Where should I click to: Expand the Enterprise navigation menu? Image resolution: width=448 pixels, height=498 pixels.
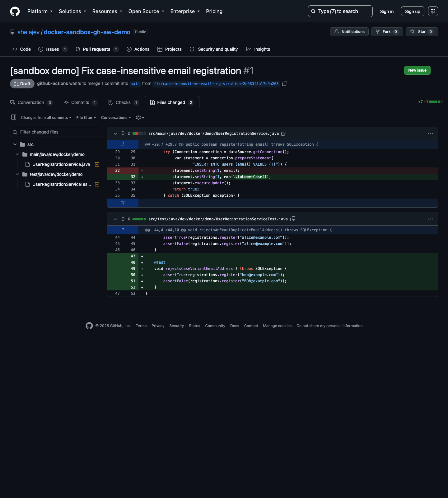(x=185, y=11)
